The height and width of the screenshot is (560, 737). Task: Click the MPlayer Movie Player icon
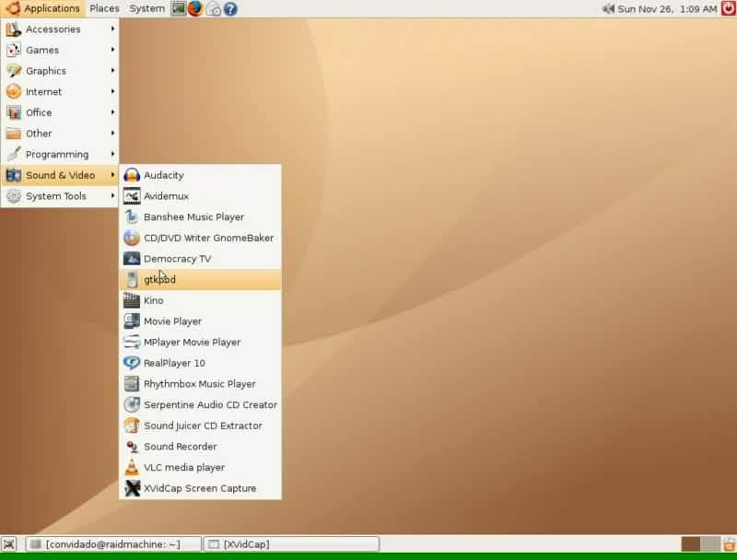pyautogui.click(x=132, y=342)
